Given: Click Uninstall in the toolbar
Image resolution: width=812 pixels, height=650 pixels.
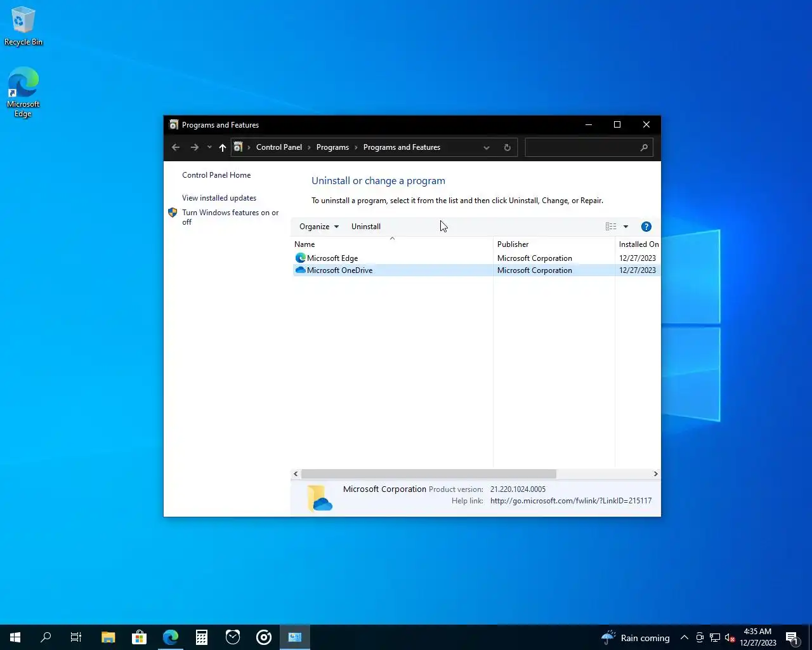Looking at the screenshot, I should pyautogui.click(x=366, y=227).
